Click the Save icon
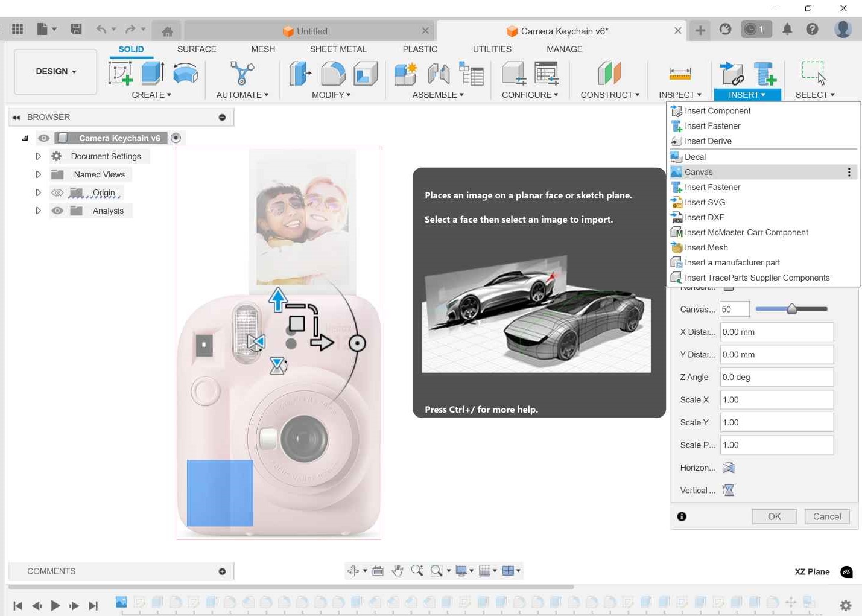862x616 pixels. click(x=76, y=29)
